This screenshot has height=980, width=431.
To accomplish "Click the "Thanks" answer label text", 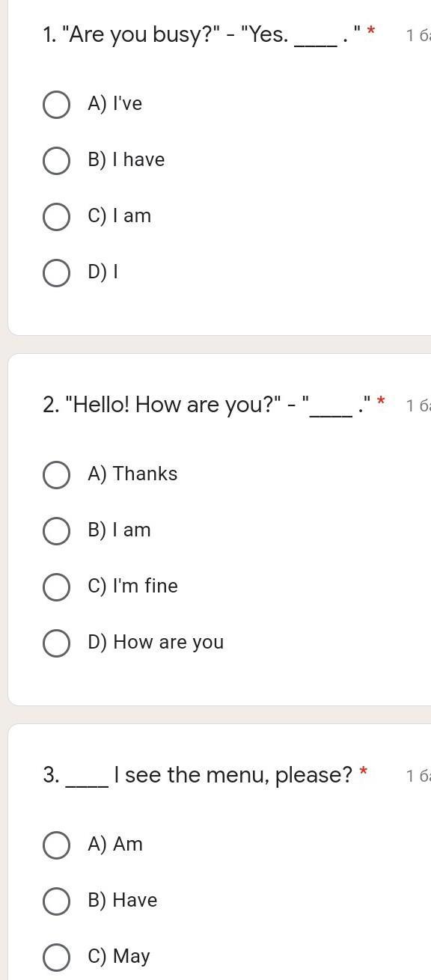I will click(145, 474).
